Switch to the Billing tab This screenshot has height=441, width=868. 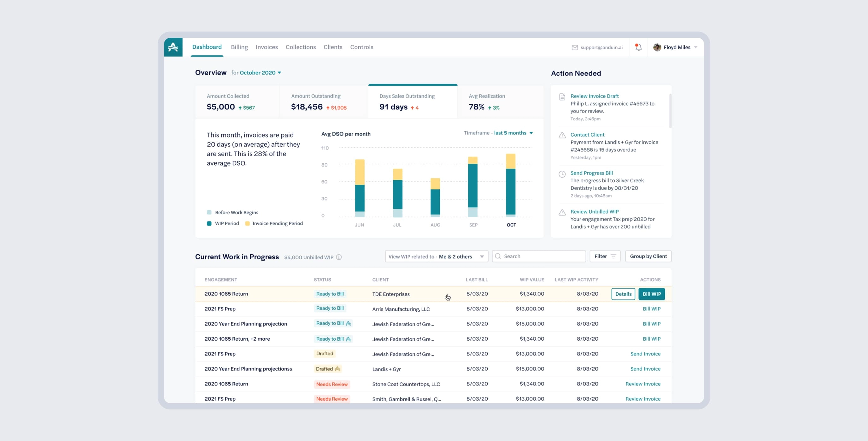coord(239,47)
